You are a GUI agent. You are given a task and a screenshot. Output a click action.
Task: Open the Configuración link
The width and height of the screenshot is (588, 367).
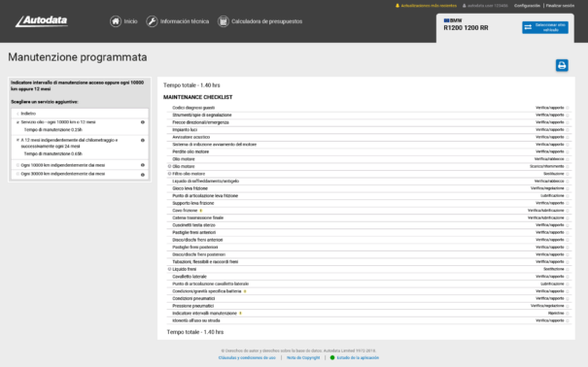click(x=527, y=6)
